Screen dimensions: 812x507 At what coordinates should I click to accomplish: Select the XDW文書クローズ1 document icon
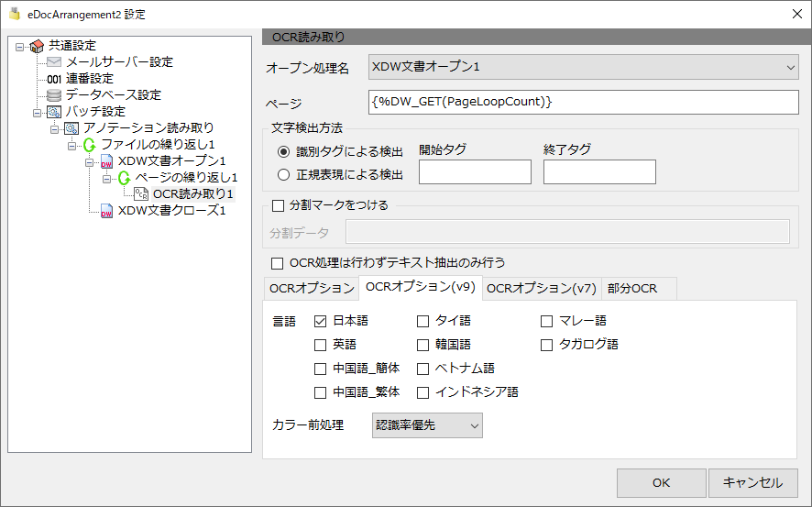106,211
